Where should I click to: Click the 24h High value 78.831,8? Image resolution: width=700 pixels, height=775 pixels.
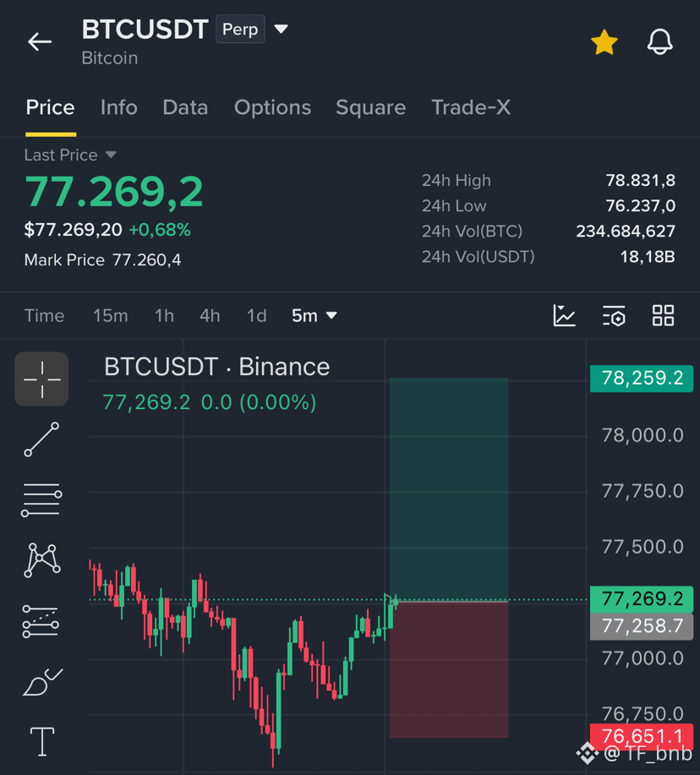pyautogui.click(x=641, y=180)
